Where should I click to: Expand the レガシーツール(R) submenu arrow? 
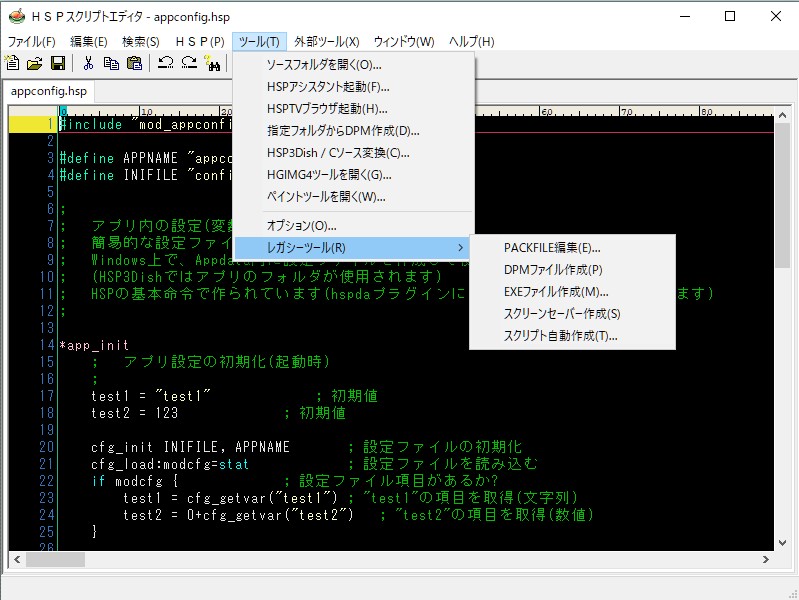pos(460,248)
